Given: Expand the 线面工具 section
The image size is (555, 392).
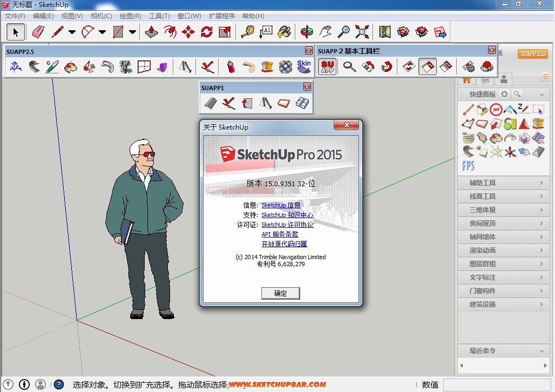Looking at the screenshot, I should pyautogui.click(x=503, y=196).
